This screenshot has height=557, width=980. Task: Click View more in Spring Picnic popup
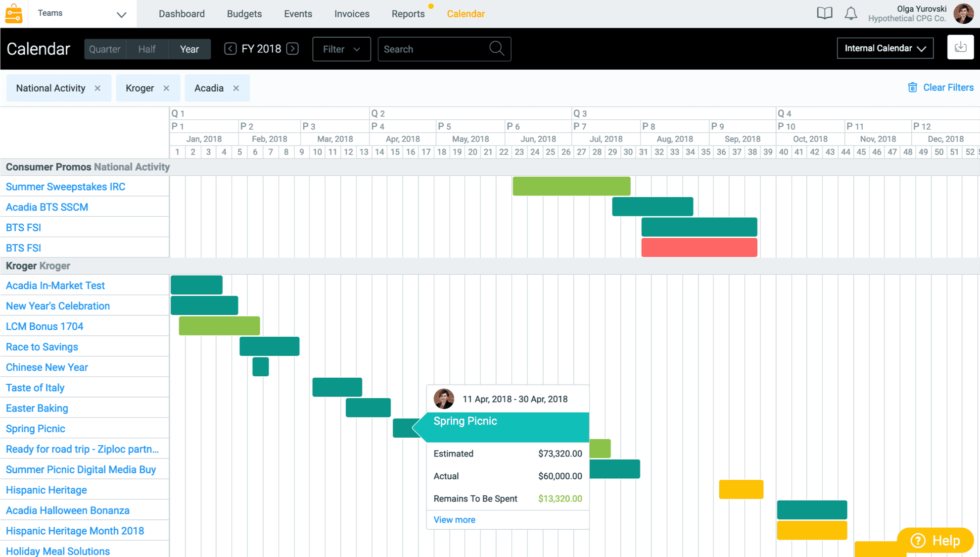454,519
